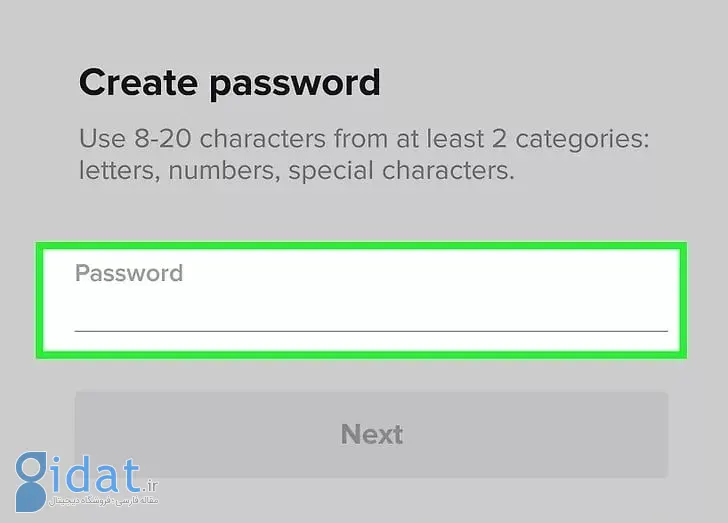Click the password field underline
The image size is (728, 523).
point(371,330)
